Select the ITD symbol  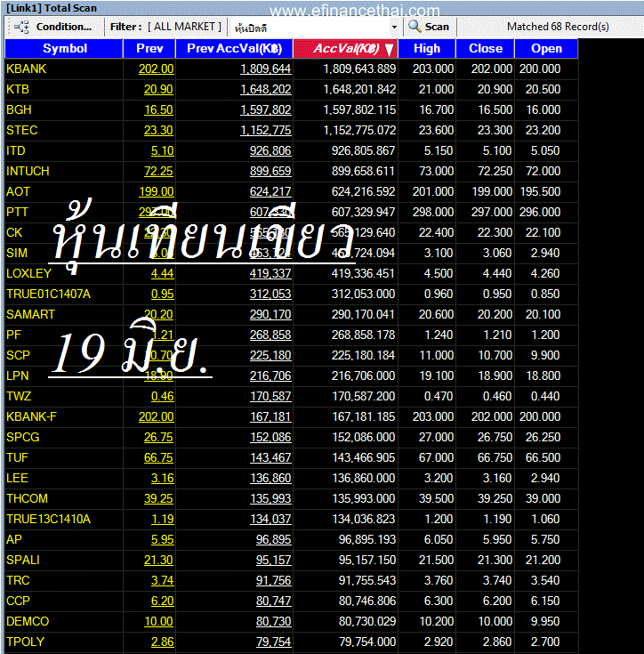[15, 150]
